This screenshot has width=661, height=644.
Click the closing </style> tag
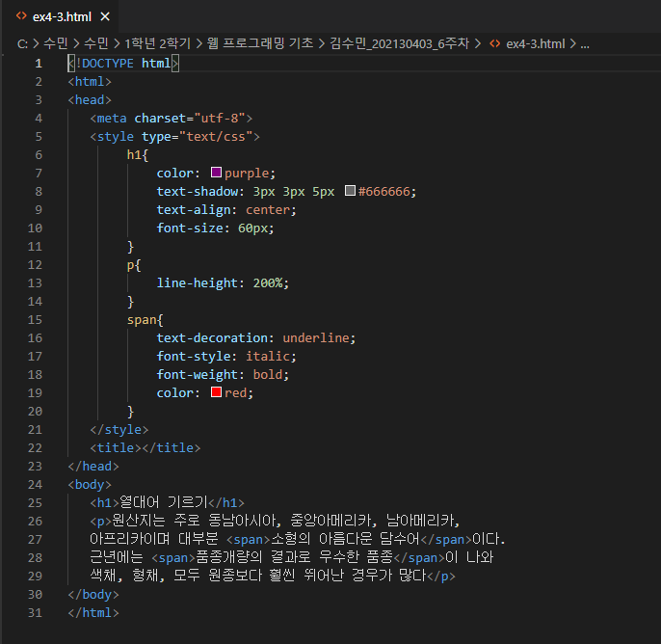coord(119,430)
